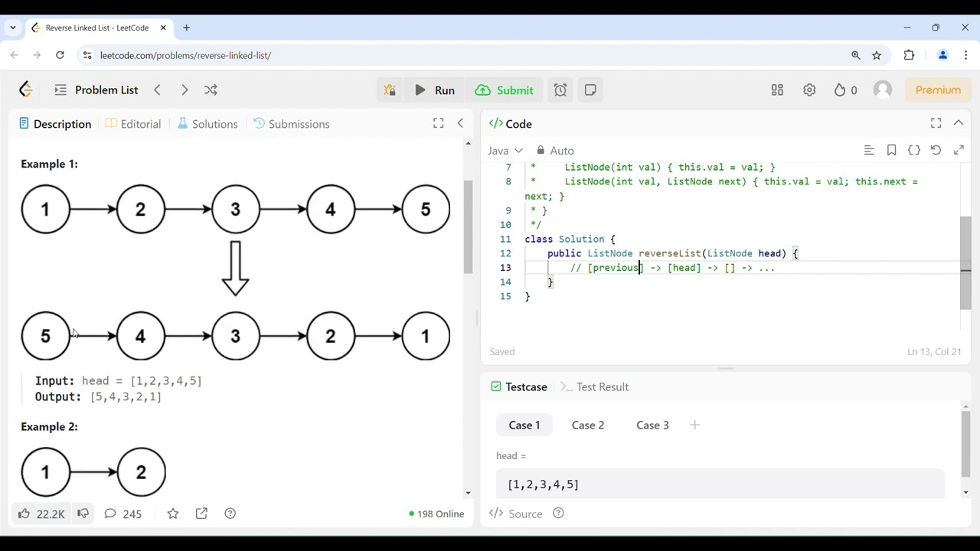The height and width of the screenshot is (551, 980).
Task: Reset code to default icon
Action: tap(936, 151)
